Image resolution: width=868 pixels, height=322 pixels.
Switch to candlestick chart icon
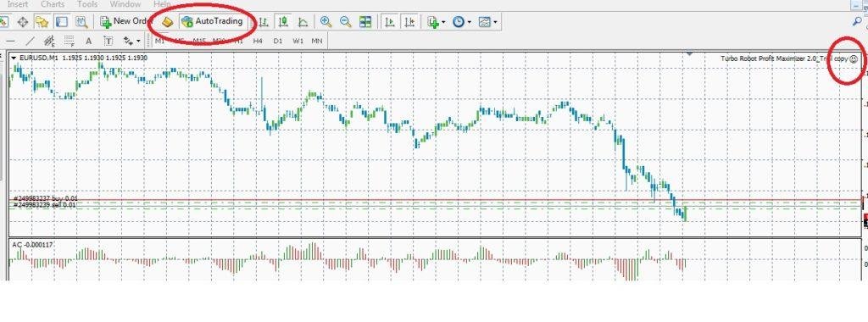(x=283, y=22)
